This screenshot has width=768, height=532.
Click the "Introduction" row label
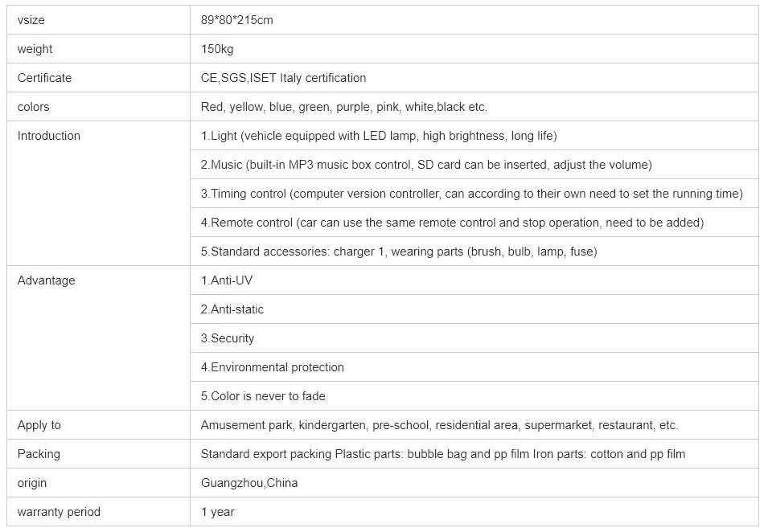(49, 136)
